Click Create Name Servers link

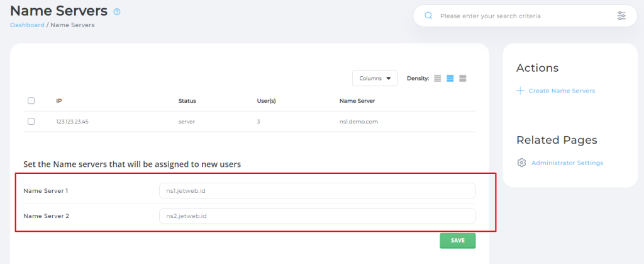pos(562,91)
